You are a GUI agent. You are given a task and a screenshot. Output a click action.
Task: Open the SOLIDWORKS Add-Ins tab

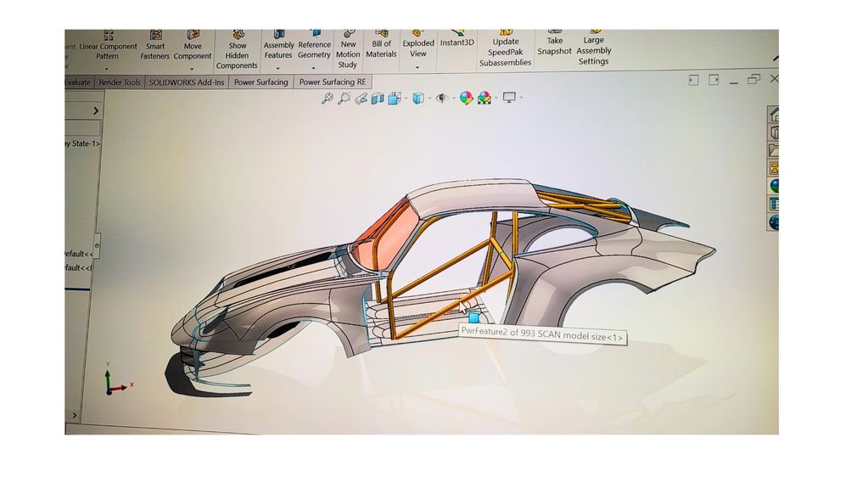point(187,82)
